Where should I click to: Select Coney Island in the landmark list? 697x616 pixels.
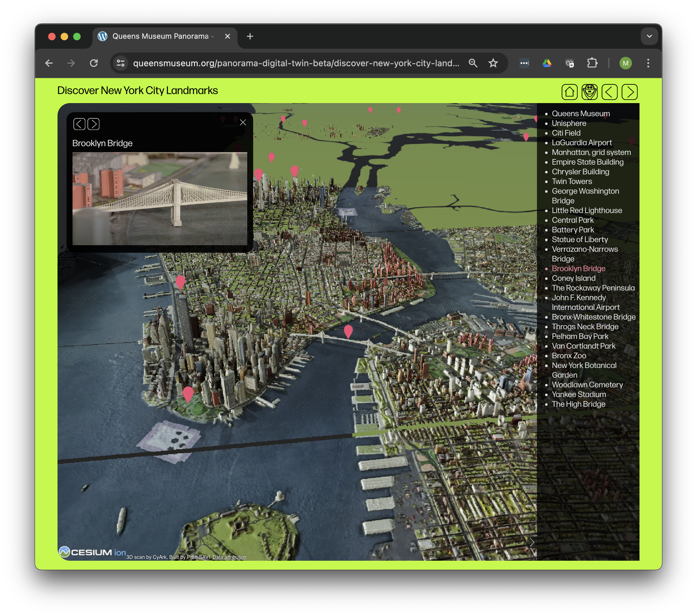[x=574, y=278]
